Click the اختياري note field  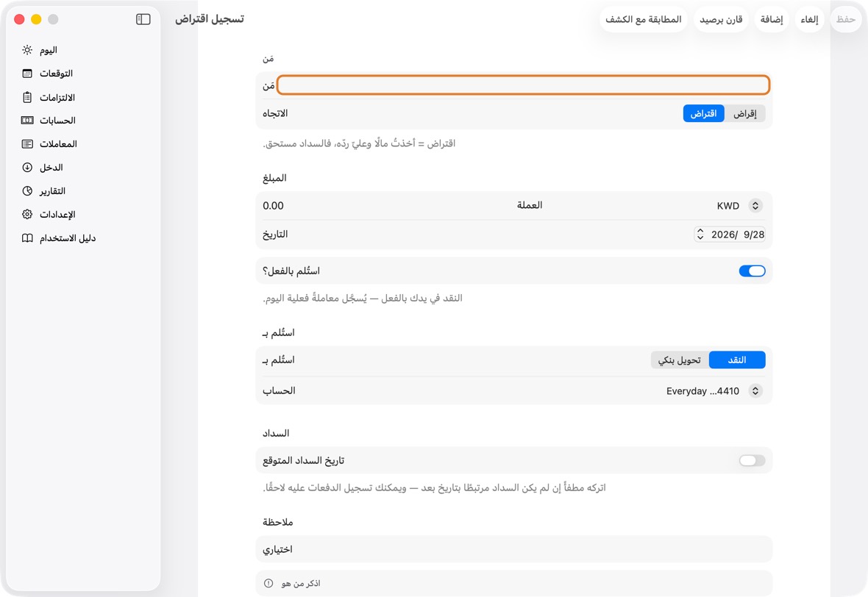(x=513, y=549)
